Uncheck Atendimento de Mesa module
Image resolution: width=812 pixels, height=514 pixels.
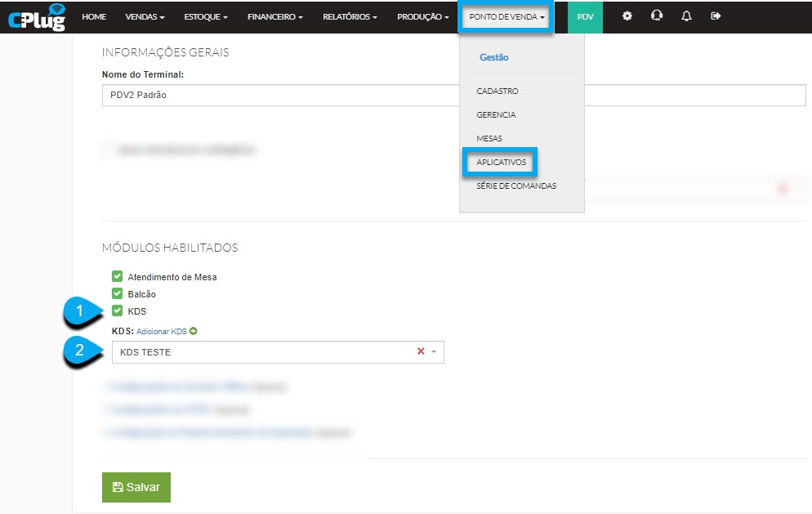click(117, 276)
